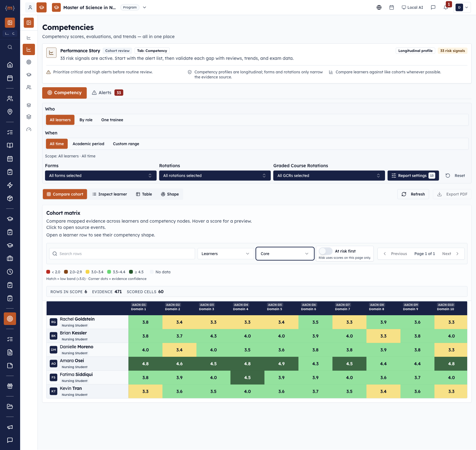This screenshot has height=450, width=476.
Task: Select the Inspect learner view
Action: click(110, 194)
